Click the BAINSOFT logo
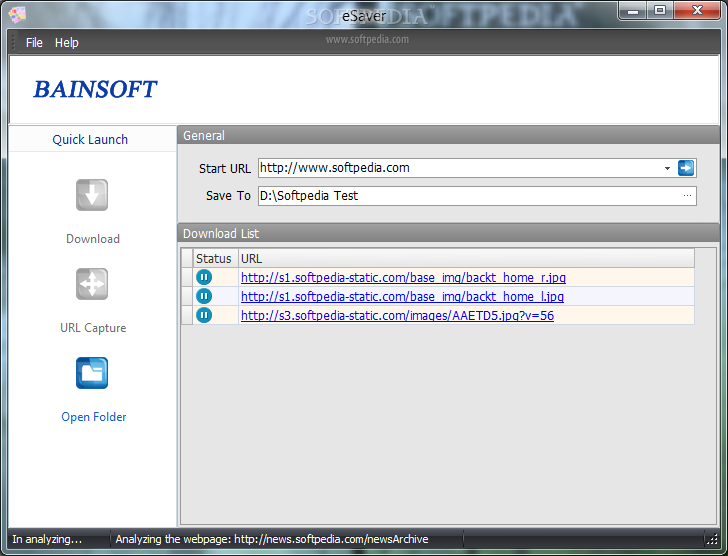Screen dimensions: 728x556 pyautogui.click(x=95, y=89)
